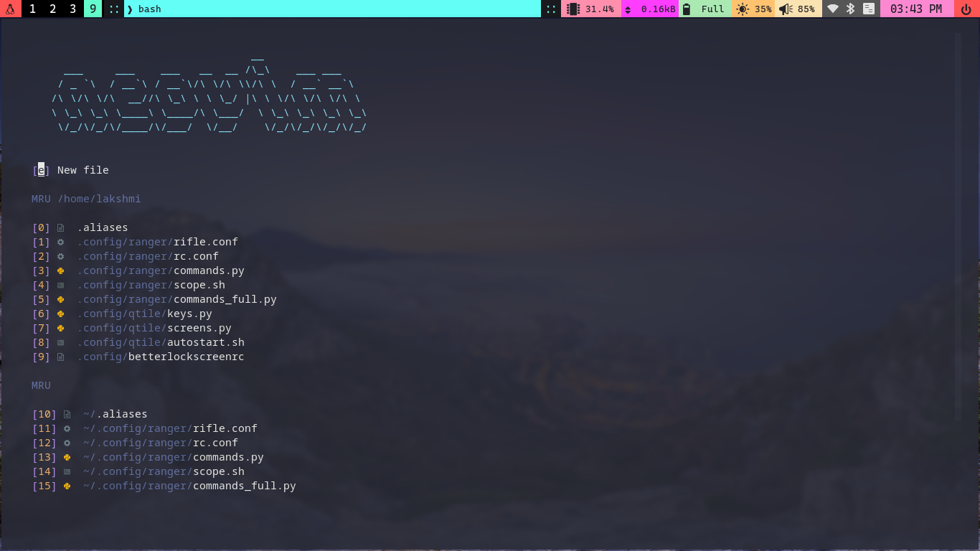Click the battery icon
Viewport: 980px width, 551px height.
[687, 9]
